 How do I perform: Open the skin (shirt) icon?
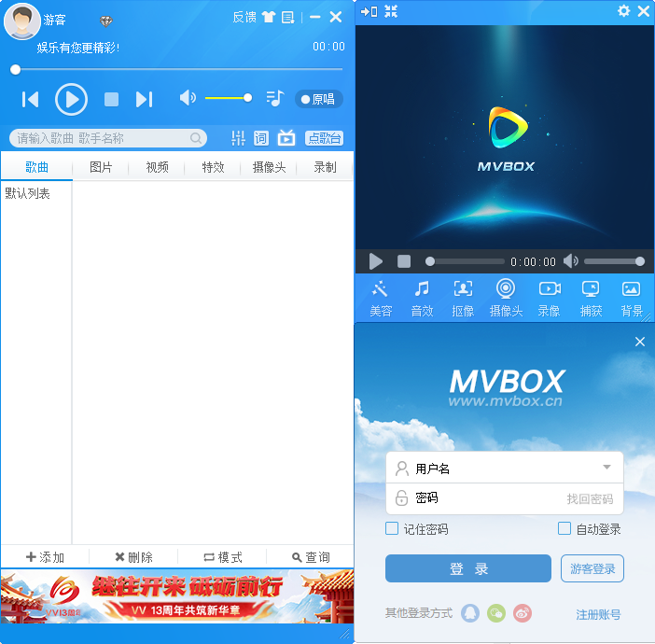point(269,17)
